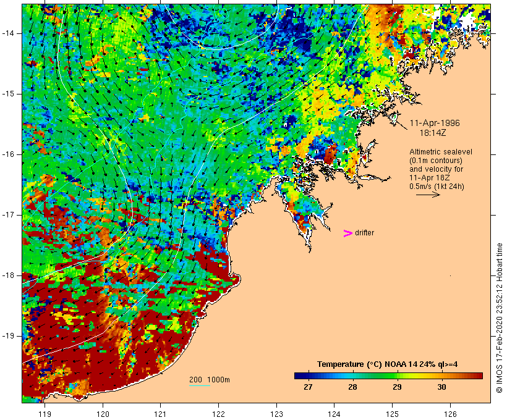Click the temperature colorbar title
507x420 pixels.
388,364
